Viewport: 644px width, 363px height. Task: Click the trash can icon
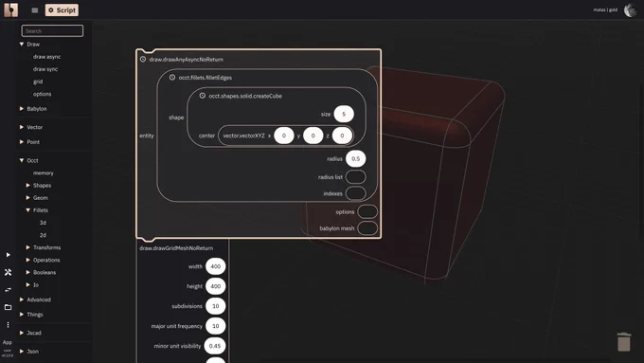(x=624, y=341)
